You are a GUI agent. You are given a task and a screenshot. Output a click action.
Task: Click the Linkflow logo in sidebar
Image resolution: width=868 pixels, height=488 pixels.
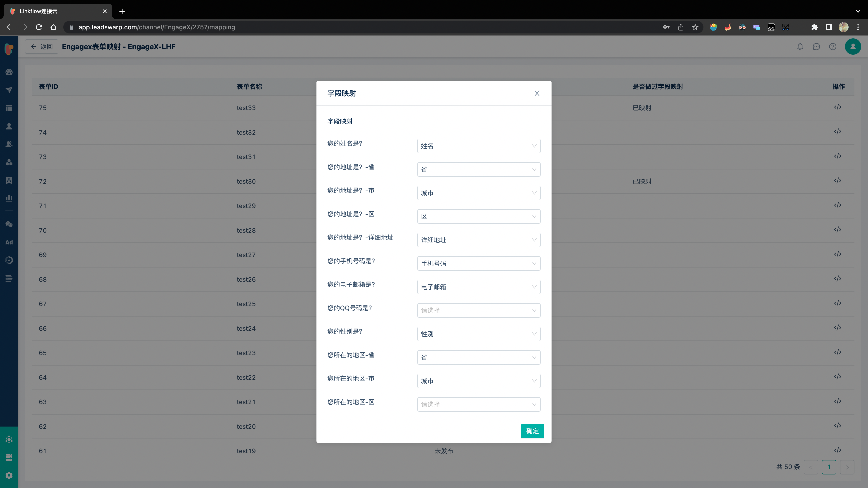tap(9, 49)
